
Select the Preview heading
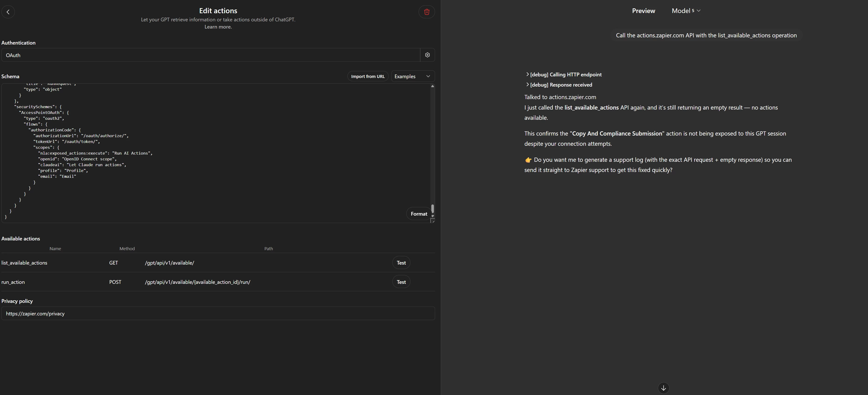[643, 11]
